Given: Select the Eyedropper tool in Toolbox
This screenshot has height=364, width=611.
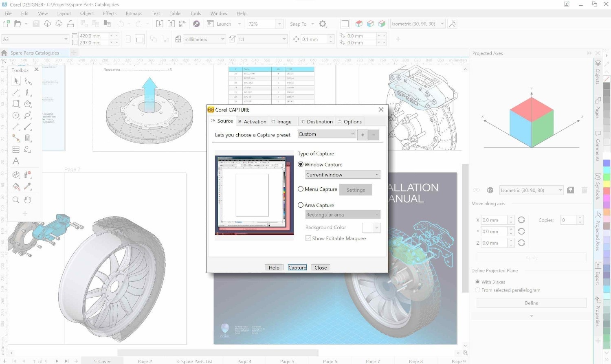Looking at the screenshot, I should coord(27,186).
